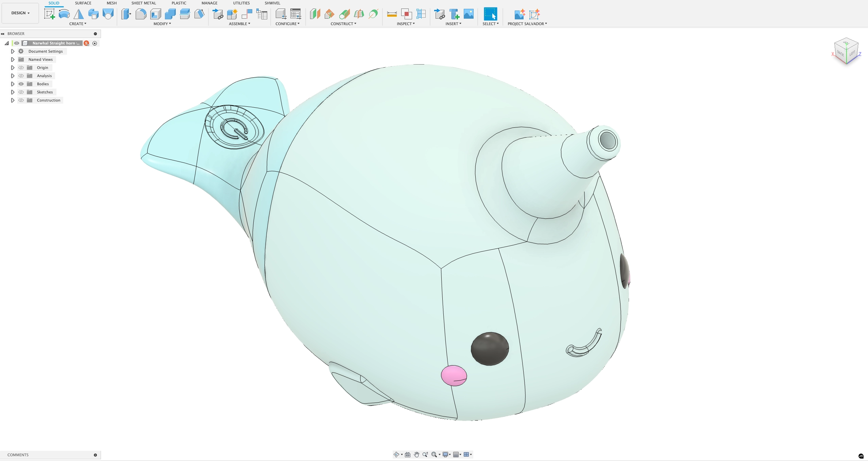Image resolution: width=868 pixels, height=461 pixels.
Task: Open the SHEET METAL tab
Action: coord(143,3)
